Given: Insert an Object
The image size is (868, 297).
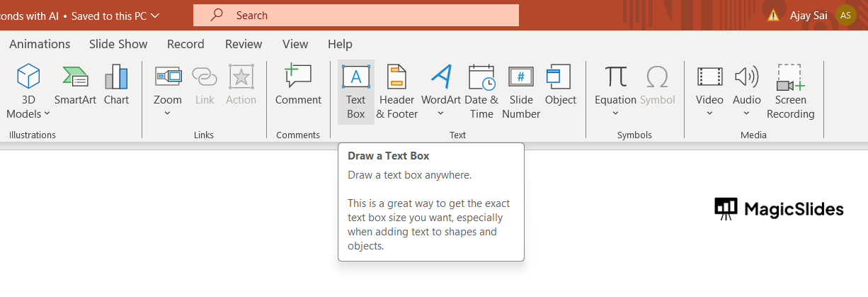Looking at the screenshot, I should click(561, 84).
